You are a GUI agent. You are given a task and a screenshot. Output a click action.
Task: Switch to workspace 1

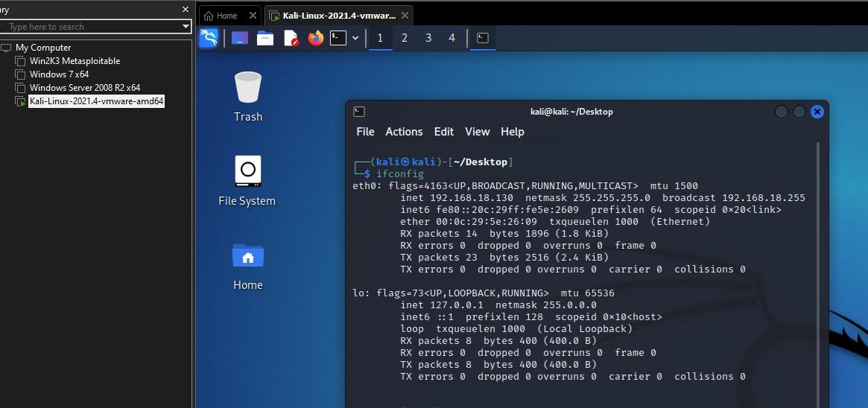[x=380, y=38]
